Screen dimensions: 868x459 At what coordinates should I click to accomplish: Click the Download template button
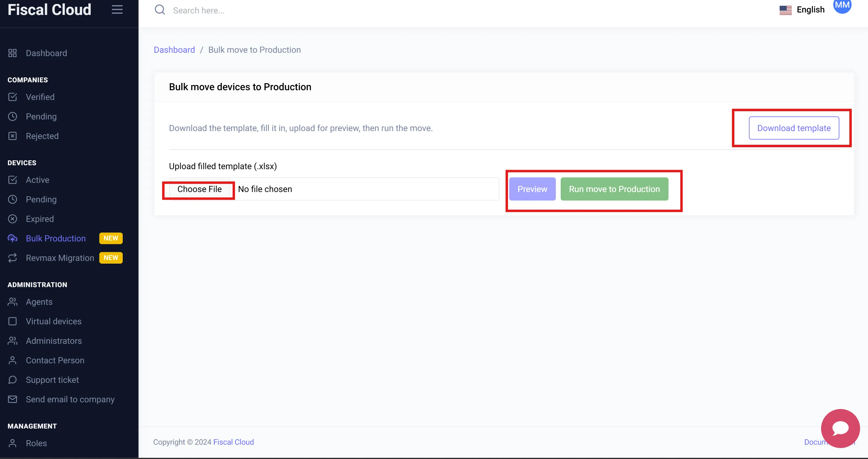click(x=794, y=128)
